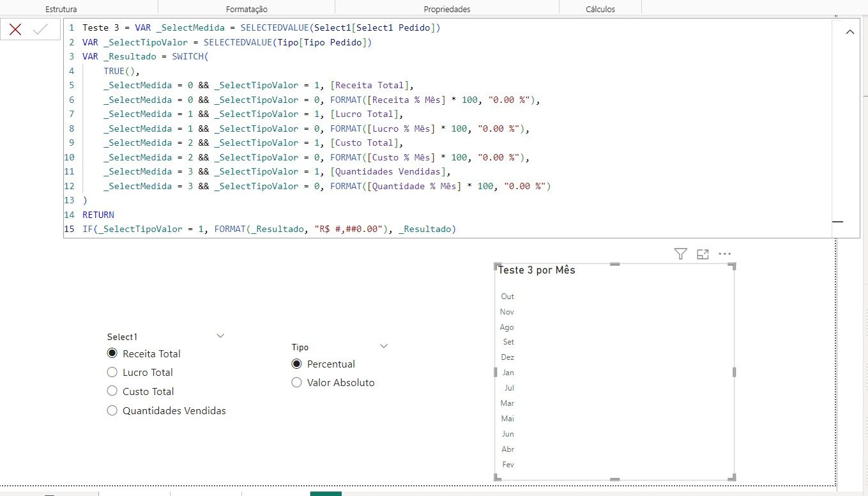This screenshot has height=496, width=868.
Task: Cancel the formula with the red X
Action: click(x=15, y=29)
